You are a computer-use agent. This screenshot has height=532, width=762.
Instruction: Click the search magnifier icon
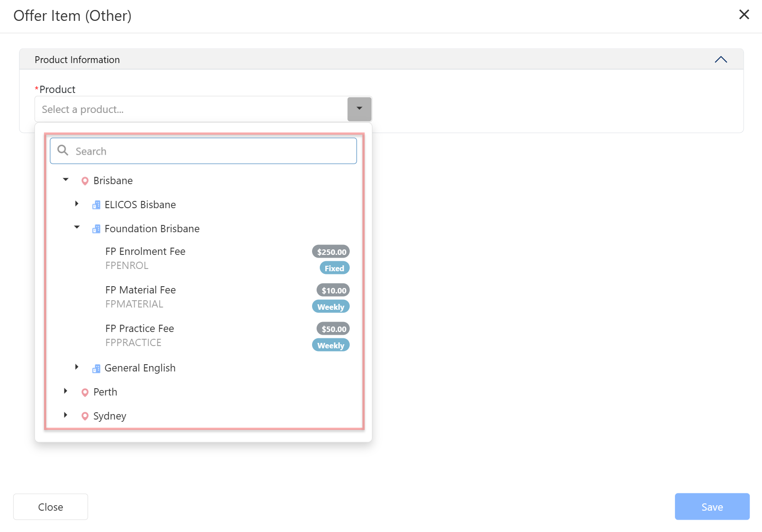pos(63,151)
